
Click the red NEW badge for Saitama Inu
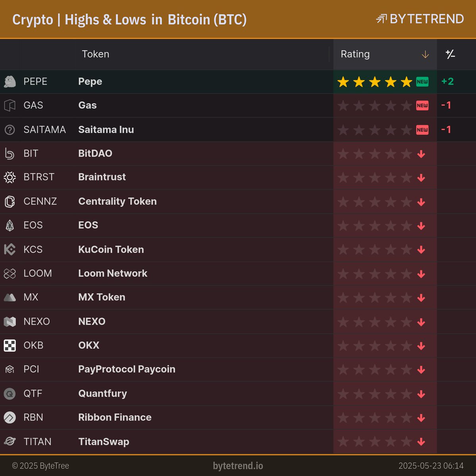pyautogui.click(x=422, y=130)
